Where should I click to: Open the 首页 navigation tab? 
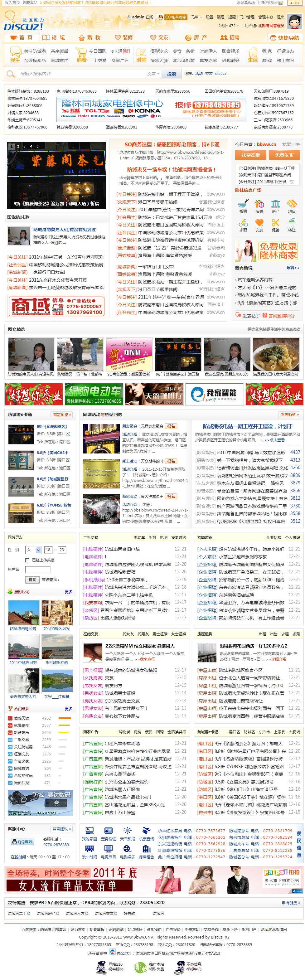click(21, 37)
